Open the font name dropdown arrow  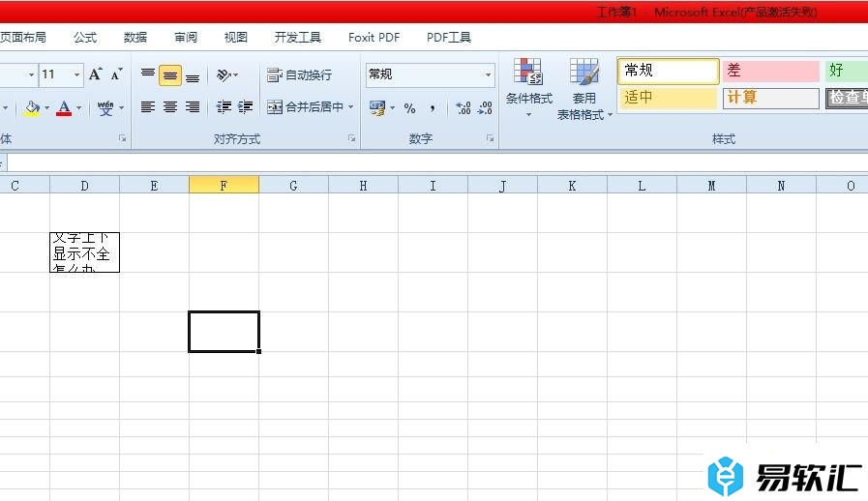[x=32, y=74]
